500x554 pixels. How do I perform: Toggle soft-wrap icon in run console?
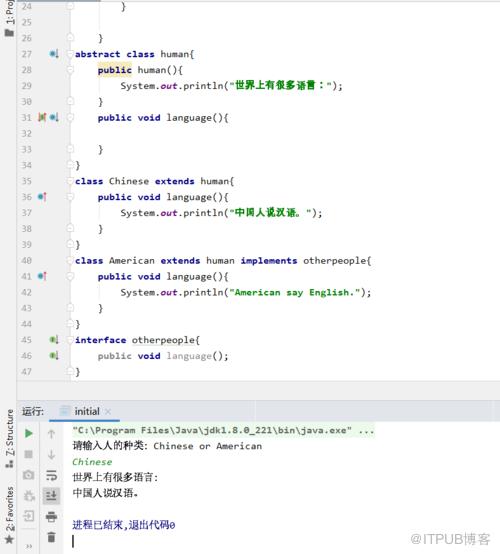[52, 475]
